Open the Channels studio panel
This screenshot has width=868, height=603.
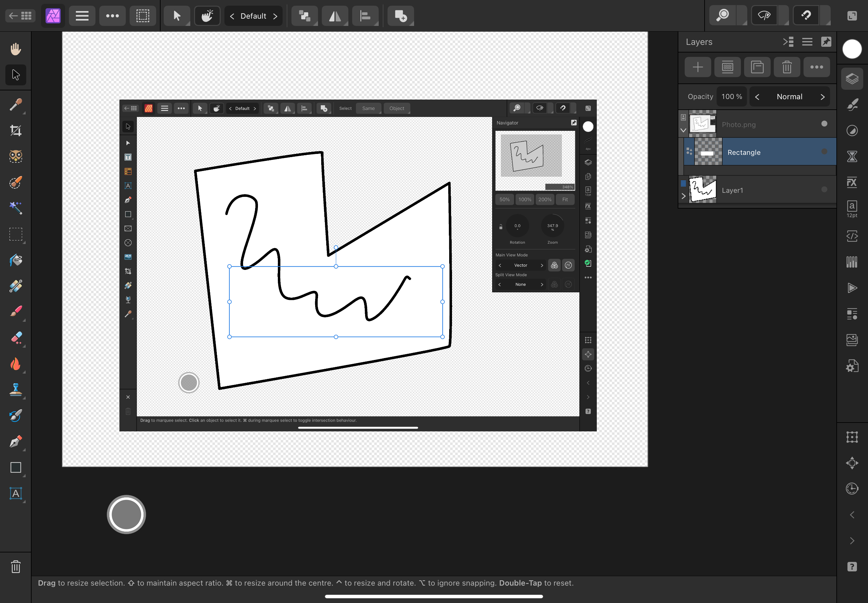[852, 261]
